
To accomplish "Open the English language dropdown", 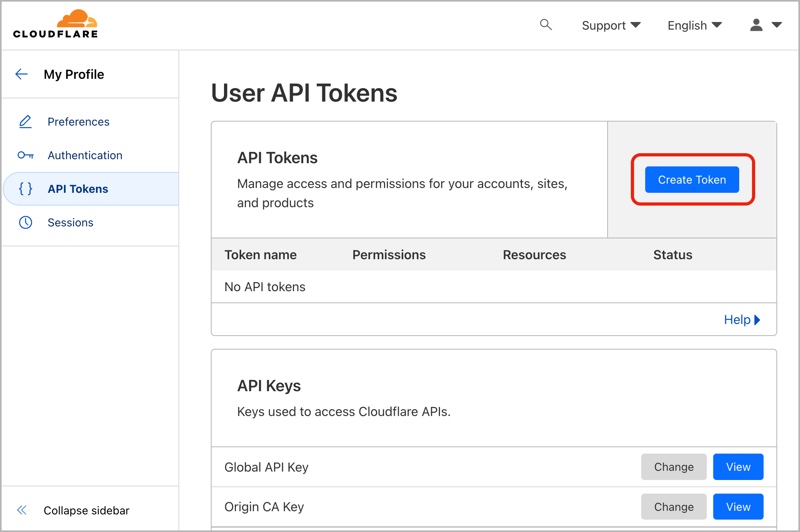I will click(695, 25).
